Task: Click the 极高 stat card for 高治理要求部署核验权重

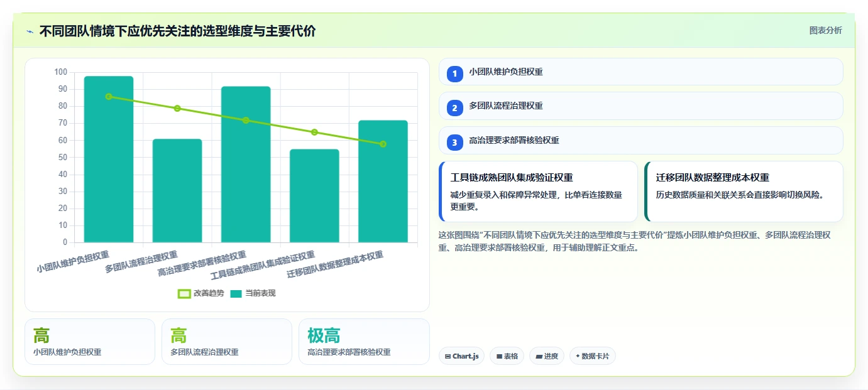Action: (x=364, y=342)
